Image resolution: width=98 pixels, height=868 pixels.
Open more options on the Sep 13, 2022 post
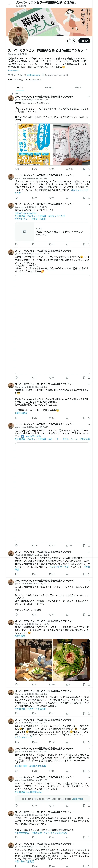89,176
